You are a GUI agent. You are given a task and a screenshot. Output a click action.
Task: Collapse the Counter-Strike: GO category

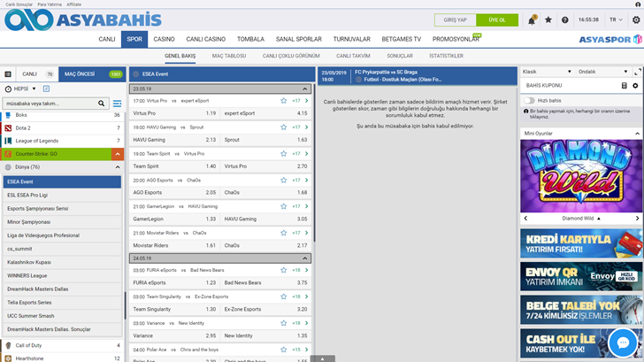(118, 154)
